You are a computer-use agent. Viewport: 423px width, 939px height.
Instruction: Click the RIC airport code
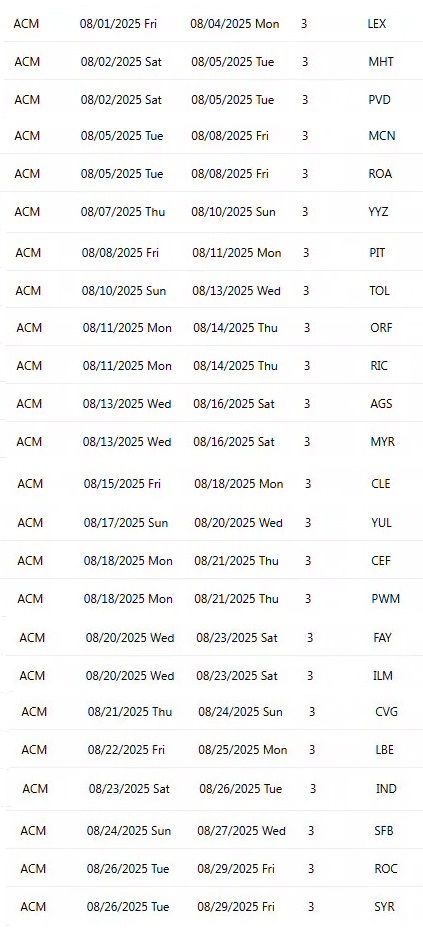click(379, 365)
